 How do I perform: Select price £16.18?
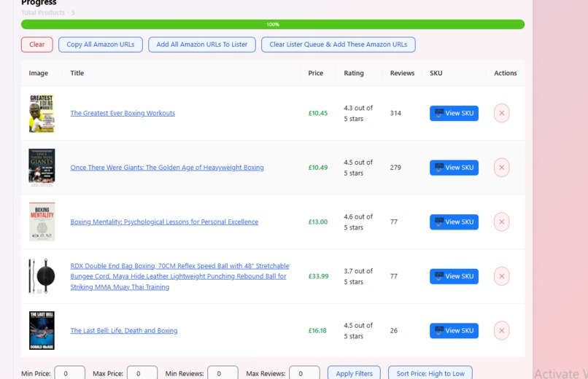coord(317,331)
